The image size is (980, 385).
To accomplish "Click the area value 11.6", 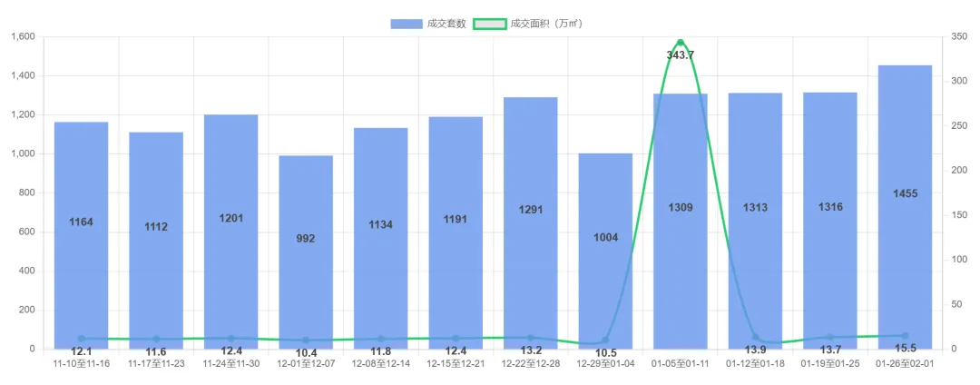I will click(x=156, y=352).
